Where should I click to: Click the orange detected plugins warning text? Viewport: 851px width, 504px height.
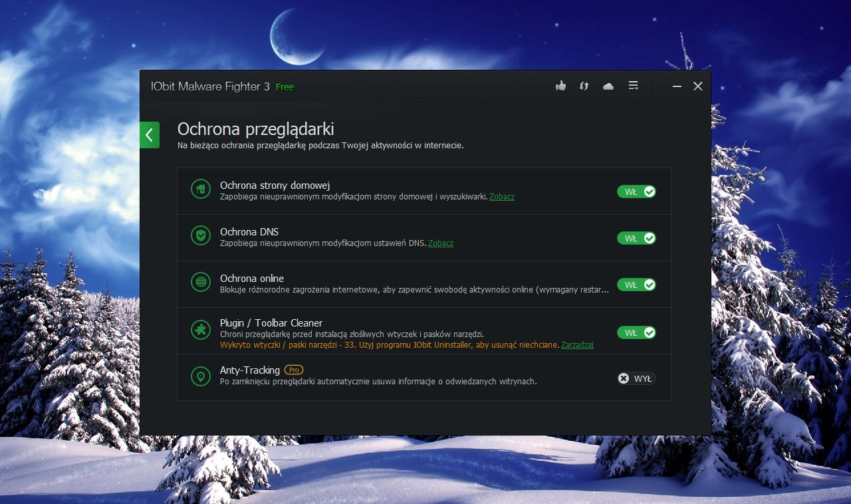[x=390, y=345]
